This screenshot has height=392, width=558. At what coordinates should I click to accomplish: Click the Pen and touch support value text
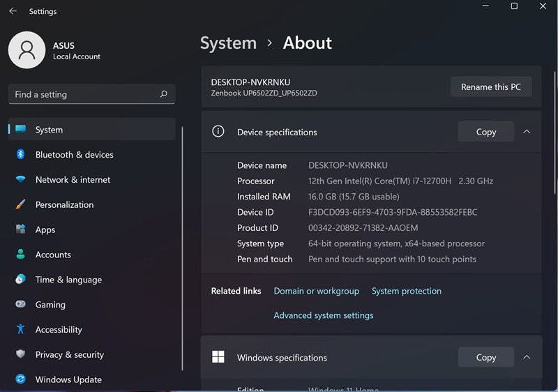[392, 259]
